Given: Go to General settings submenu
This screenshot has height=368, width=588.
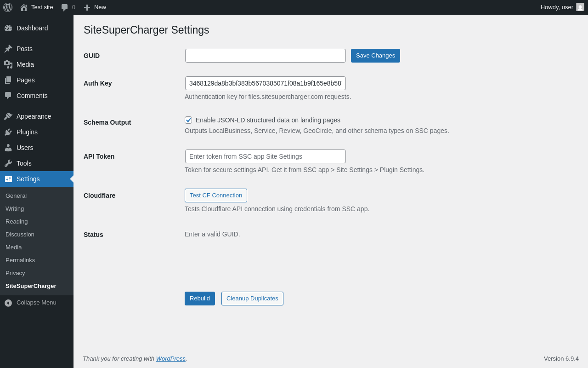Looking at the screenshot, I should [x=16, y=196].
